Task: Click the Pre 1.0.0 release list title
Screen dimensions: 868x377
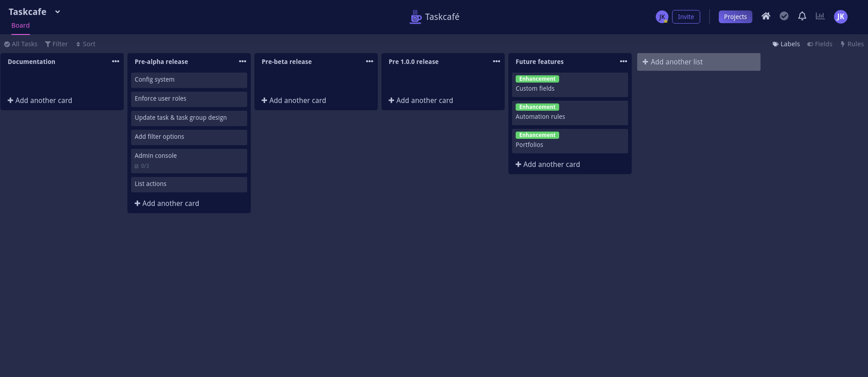Action: coord(414,62)
